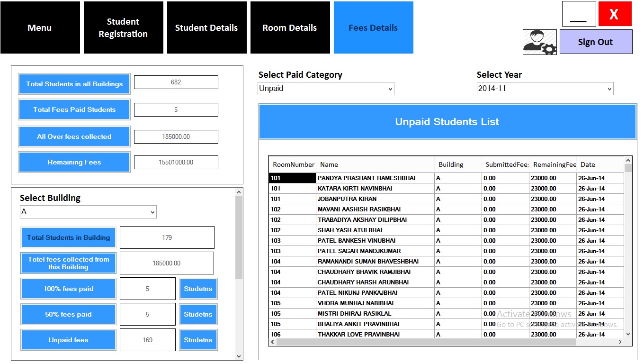Viewport: 644px width, 364px height.
Task: Click the Sign Out button
Action: click(x=596, y=41)
